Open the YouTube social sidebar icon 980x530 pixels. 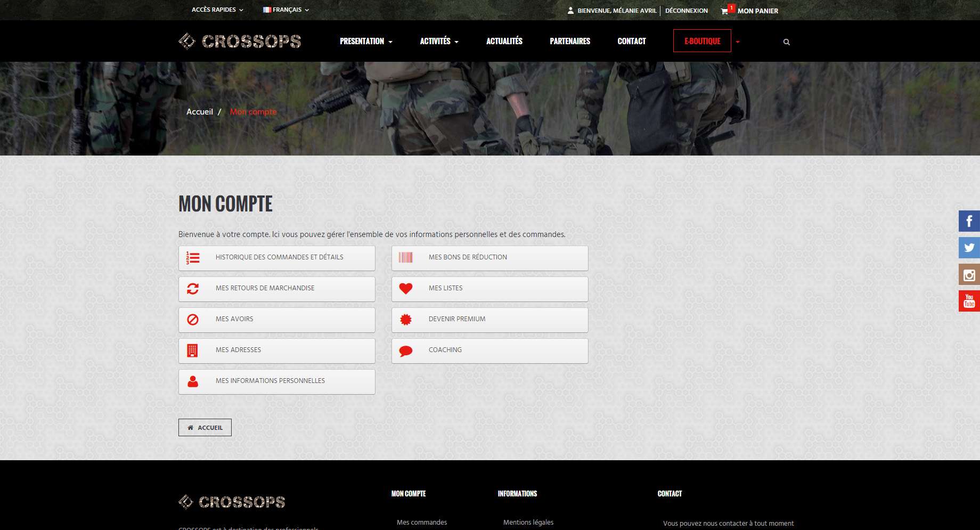click(x=969, y=301)
